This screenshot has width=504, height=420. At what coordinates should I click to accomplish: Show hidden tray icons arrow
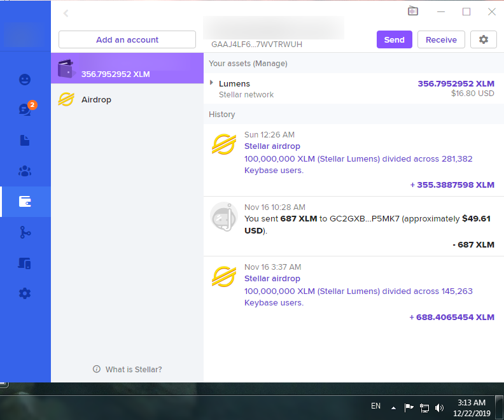[x=393, y=408]
